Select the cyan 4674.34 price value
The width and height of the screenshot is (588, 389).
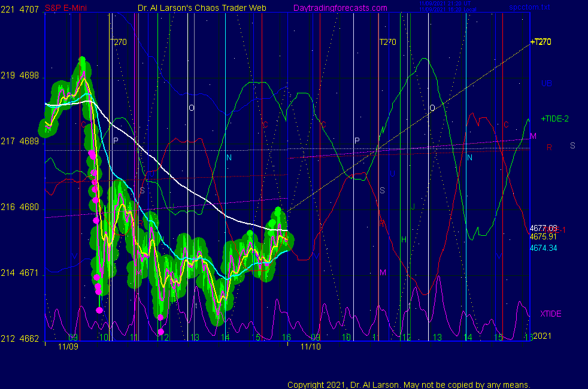pos(544,248)
